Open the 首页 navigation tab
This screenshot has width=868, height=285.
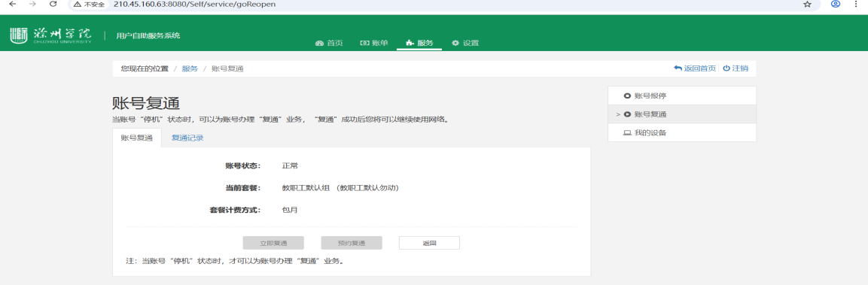click(x=329, y=43)
